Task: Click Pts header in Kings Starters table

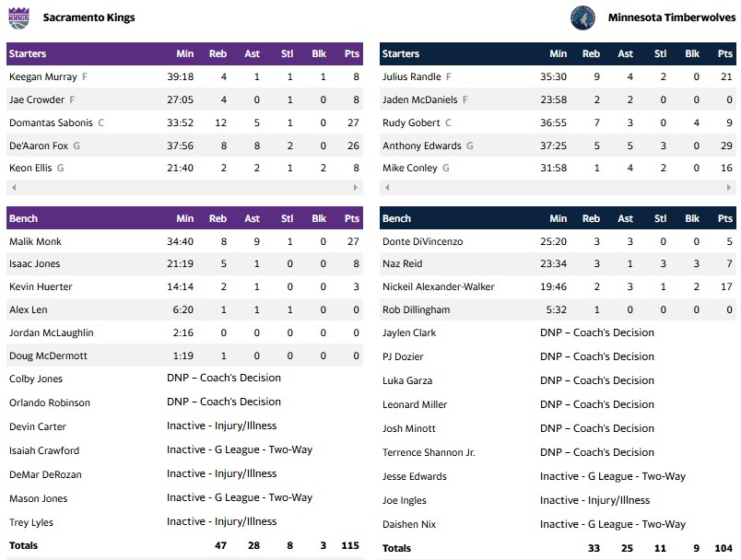Action: [351, 53]
